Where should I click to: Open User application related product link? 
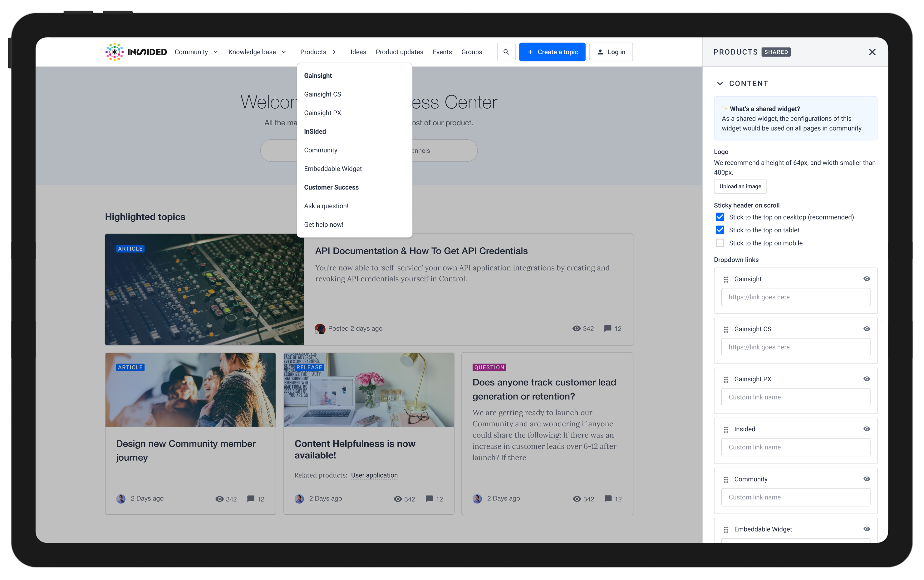coord(374,475)
